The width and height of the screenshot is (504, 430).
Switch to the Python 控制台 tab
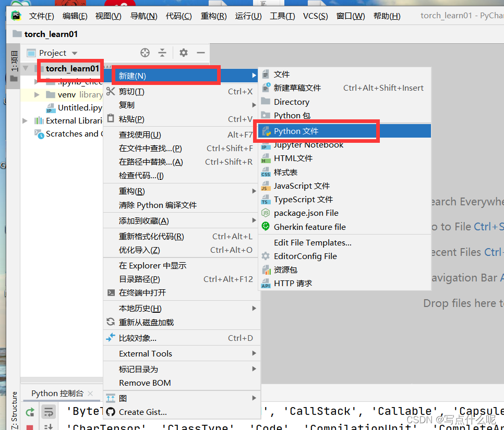[x=57, y=393]
